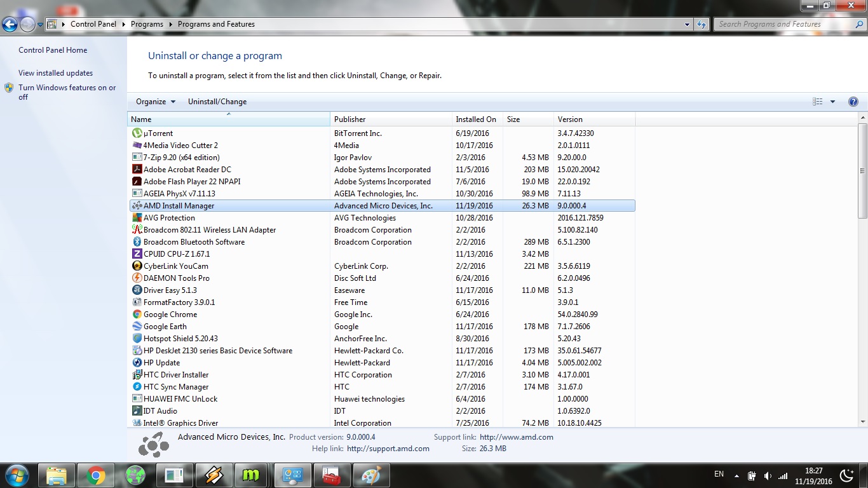Viewport: 868px width, 488px height.
Task: Sort by the Name column header
Action: [229, 119]
